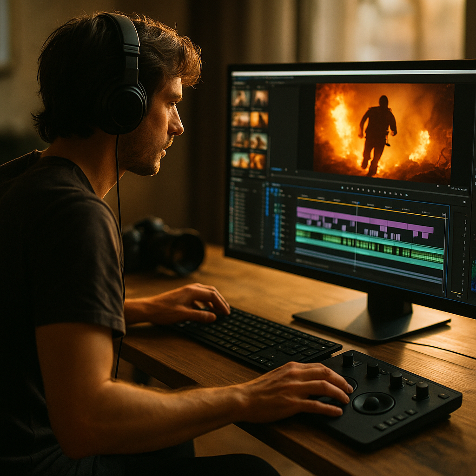Screen dimensions: 476x476
Task: Select the top-left clip thumbnail in the media bin
Action: (x=241, y=98)
